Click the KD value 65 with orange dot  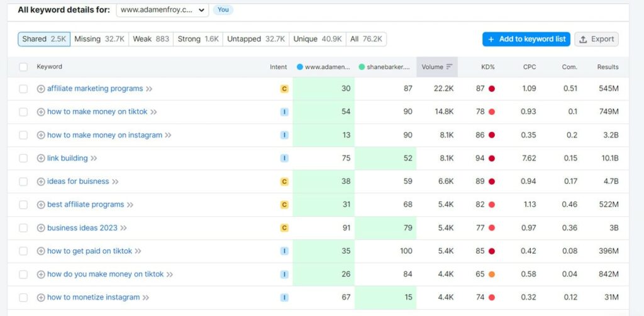click(x=485, y=274)
